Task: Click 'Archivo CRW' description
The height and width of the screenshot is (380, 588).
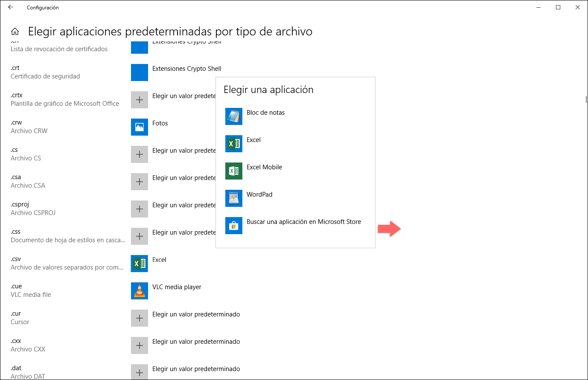Action: tap(29, 131)
